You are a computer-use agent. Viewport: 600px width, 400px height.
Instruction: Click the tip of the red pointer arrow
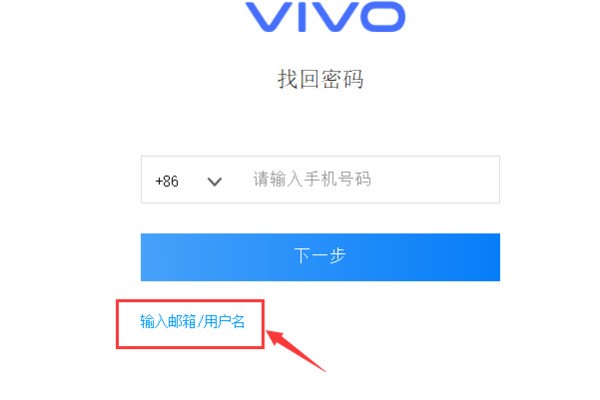(267, 332)
